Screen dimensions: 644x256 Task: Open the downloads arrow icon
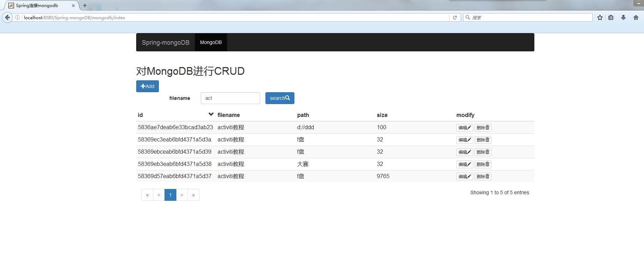623,17
